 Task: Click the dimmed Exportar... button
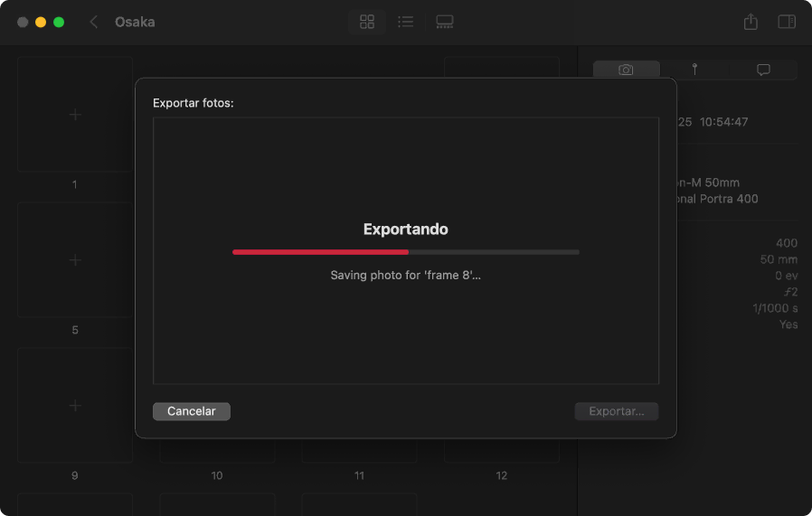(x=617, y=411)
